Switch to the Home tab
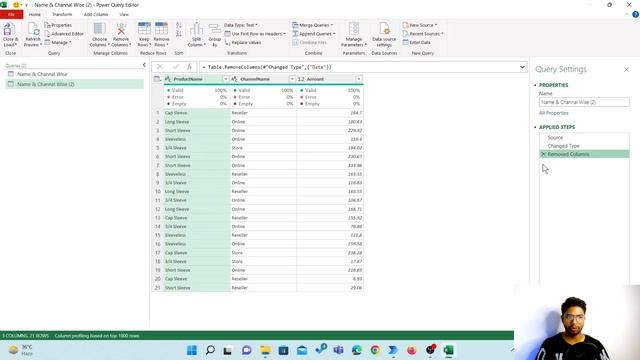 (x=35, y=14)
